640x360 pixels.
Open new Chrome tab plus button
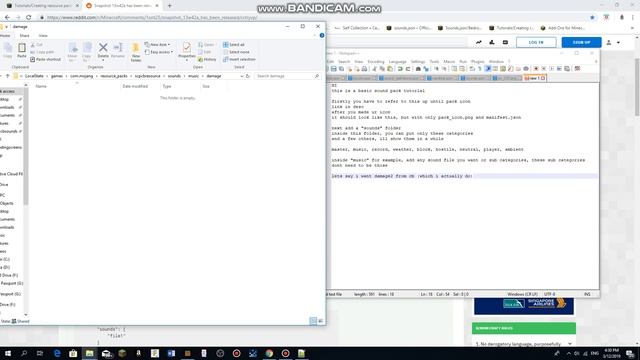tap(169, 6)
